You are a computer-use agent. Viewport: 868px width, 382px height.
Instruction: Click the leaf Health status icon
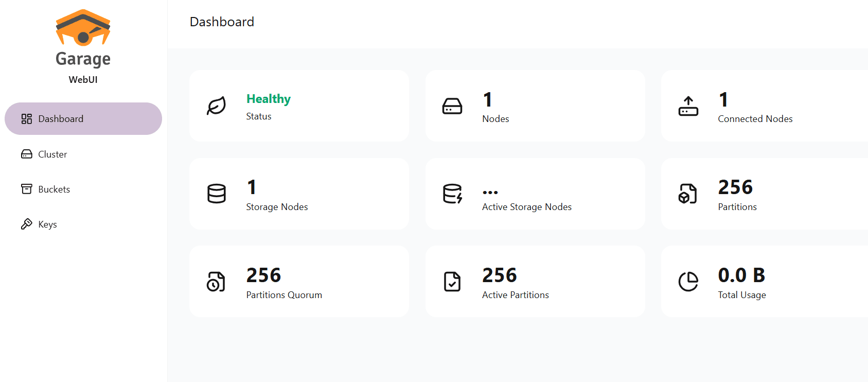coord(217,106)
